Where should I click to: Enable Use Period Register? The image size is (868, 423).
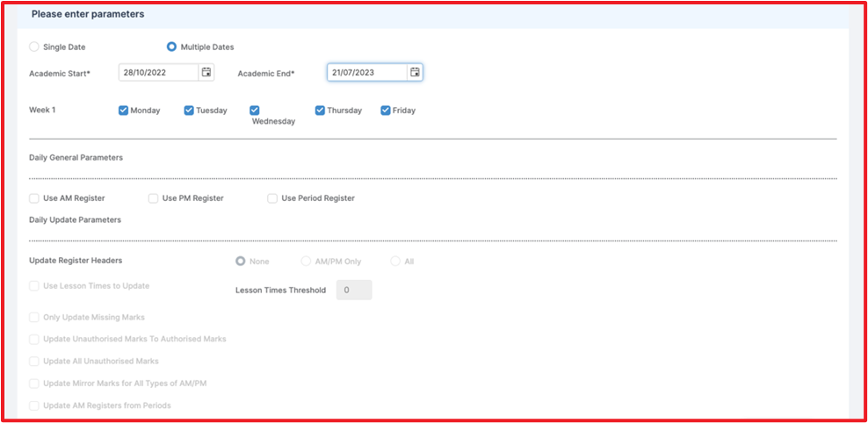[272, 198]
